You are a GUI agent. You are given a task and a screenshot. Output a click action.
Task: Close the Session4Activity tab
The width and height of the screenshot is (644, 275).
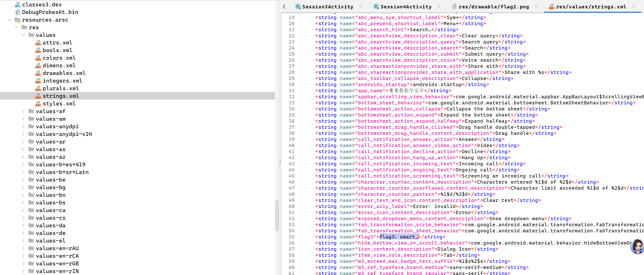click(439, 7)
